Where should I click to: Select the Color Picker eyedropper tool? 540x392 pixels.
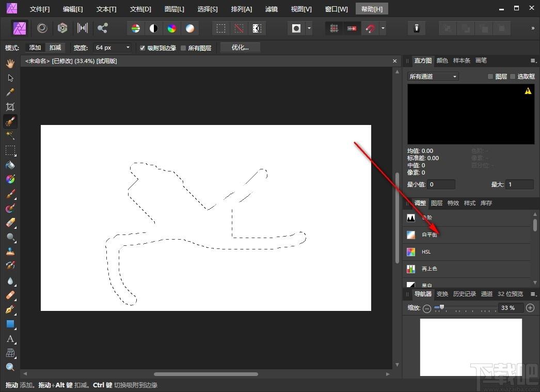coord(10,92)
